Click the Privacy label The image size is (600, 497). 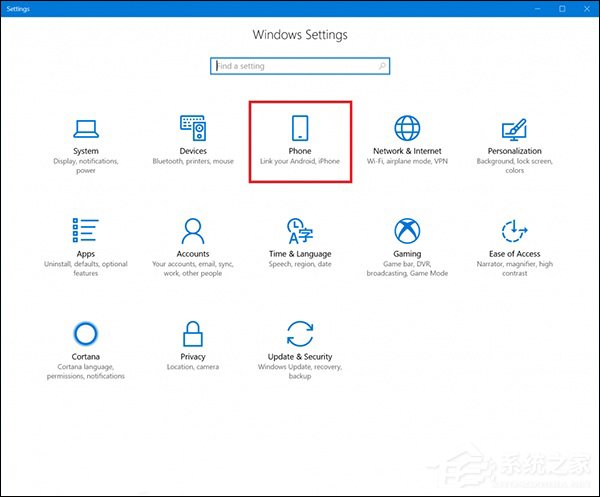tap(193, 357)
